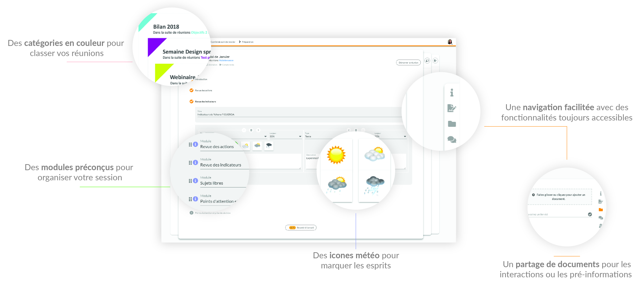Go to step 5 Points d'attention et prise de décision
This screenshot has width=644, height=285.
click(x=210, y=213)
